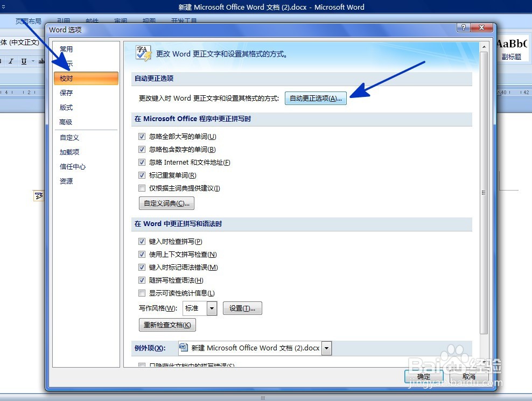The image size is (532, 401).
Task: Enable 显示可读性统计信息(L) checkbox
Action: pyautogui.click(x=142, y=293)
